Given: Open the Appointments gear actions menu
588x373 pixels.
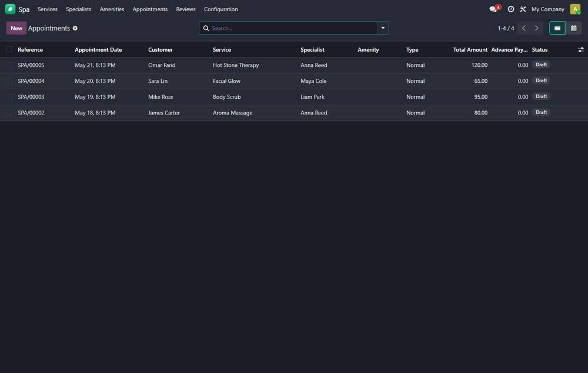Looking at the screenshot, I should tap(75, 28).
